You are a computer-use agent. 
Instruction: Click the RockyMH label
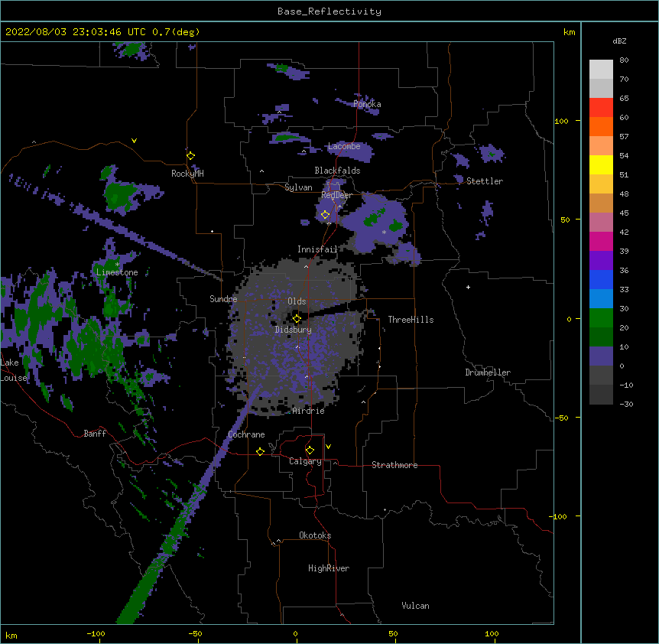187,174
